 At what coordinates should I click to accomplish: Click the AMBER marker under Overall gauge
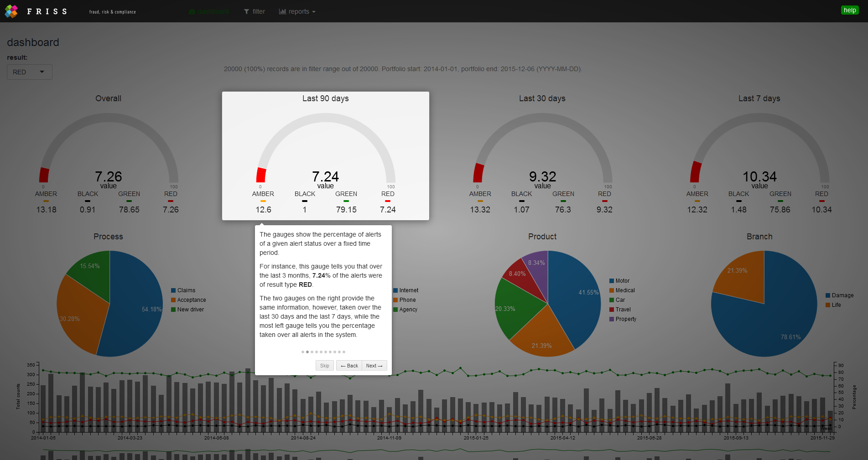46,201
